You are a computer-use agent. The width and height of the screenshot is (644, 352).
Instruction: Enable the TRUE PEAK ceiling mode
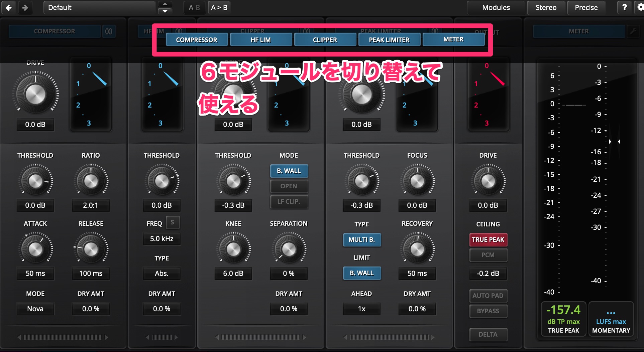click(x=488, y=239)
